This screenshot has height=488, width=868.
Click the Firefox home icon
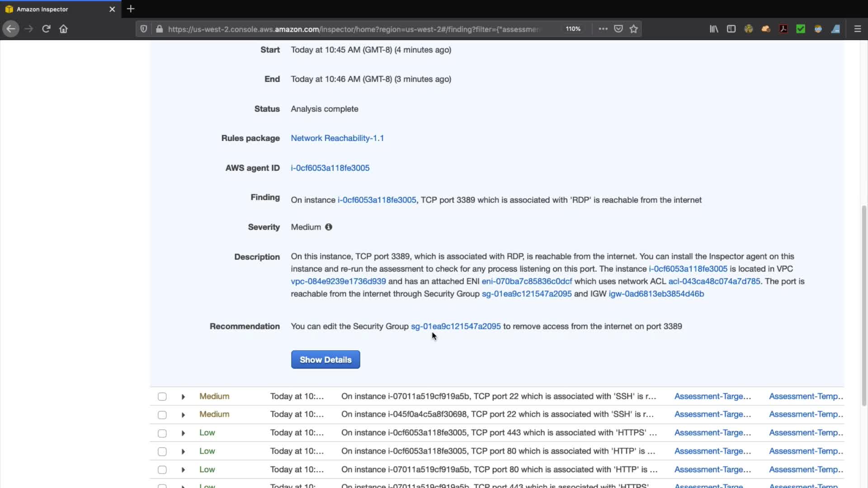[x=63, y=29]
